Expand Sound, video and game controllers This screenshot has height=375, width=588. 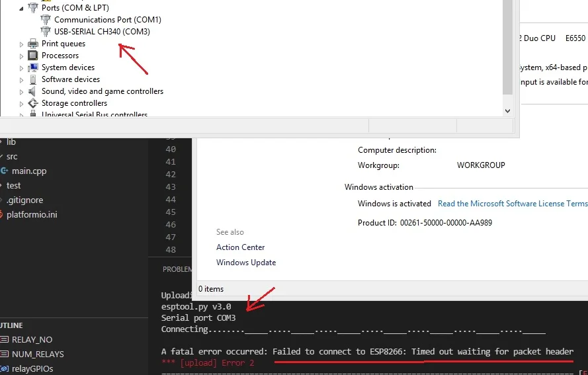(x=21, y=92)
